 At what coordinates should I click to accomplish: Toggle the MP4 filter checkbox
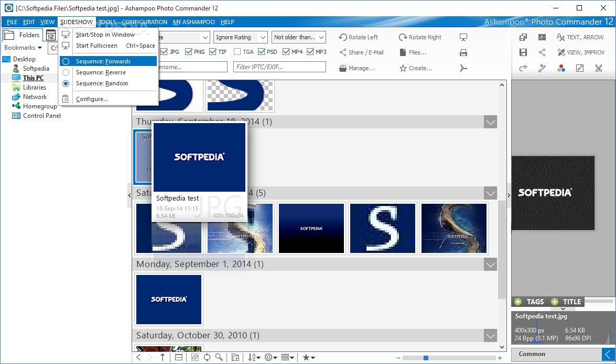point(286,52)
